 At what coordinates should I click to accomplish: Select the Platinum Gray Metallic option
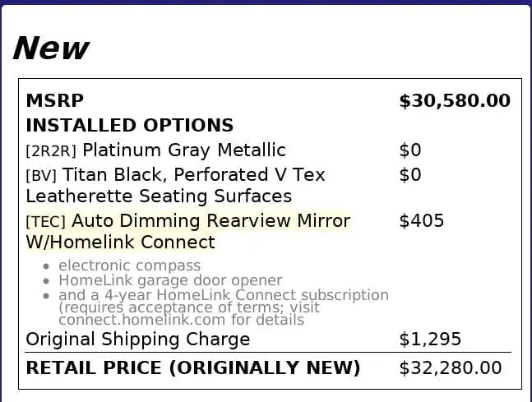pyautogui.click(x=184, y=150)
